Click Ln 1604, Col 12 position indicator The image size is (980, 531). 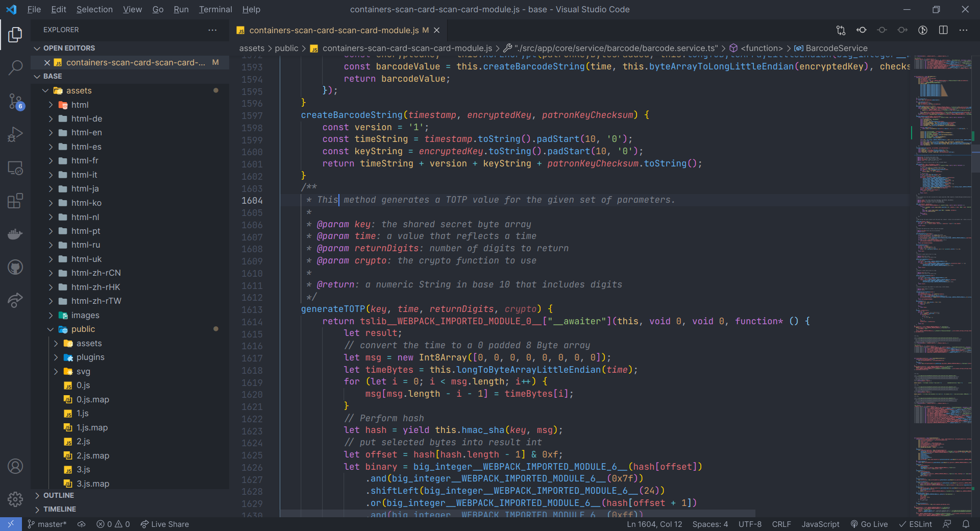point(654,524)
